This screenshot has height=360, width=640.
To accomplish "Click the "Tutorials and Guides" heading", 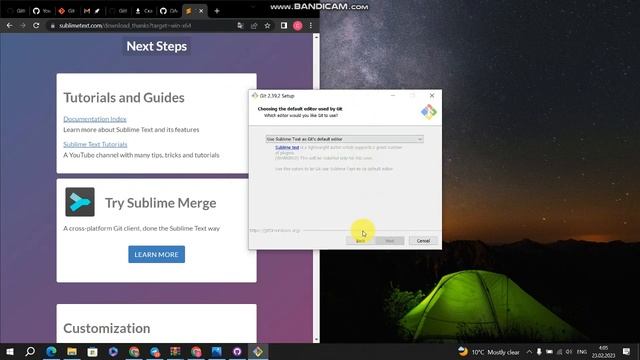I will 124,98.
